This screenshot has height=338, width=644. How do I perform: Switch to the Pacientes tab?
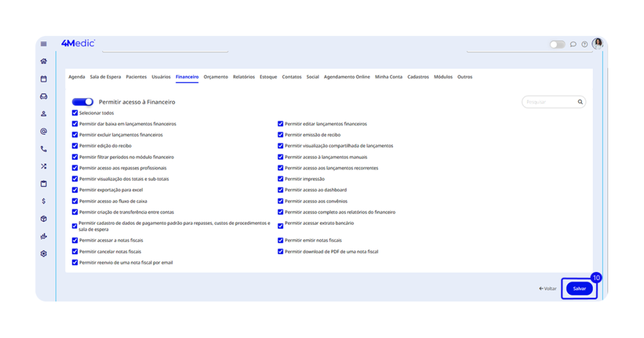tap(136, 77)
